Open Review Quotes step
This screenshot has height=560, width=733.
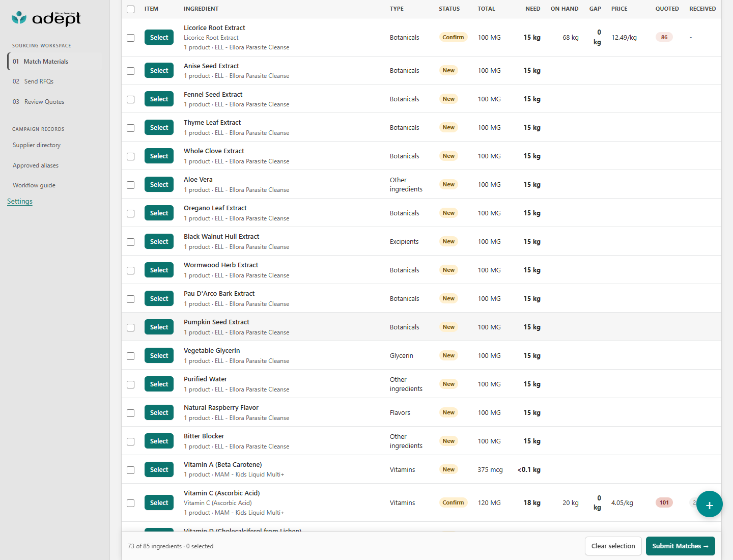coord(54,102)
